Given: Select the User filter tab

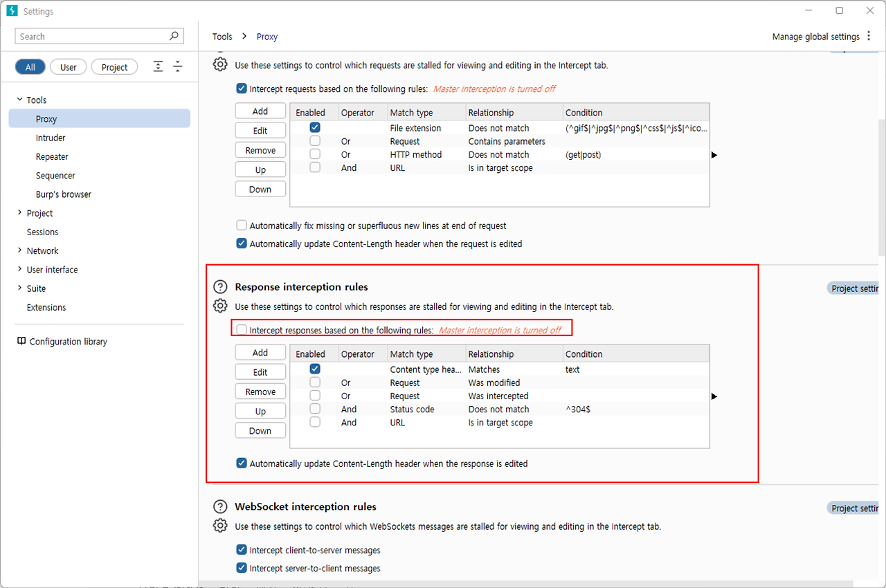Looking at the screenshot, I should click(68, 67).
